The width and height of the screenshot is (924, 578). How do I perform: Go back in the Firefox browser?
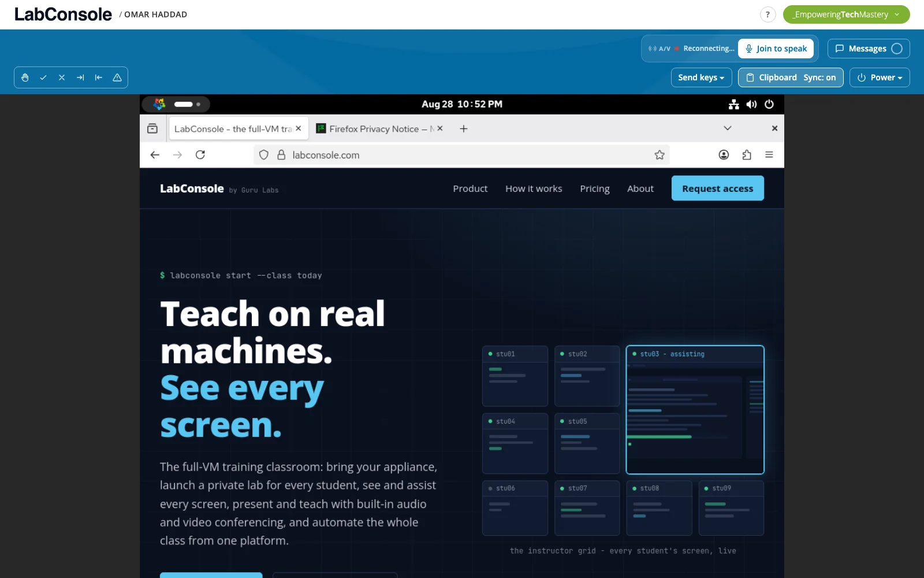pyautogui.click(x=155, y=155)
